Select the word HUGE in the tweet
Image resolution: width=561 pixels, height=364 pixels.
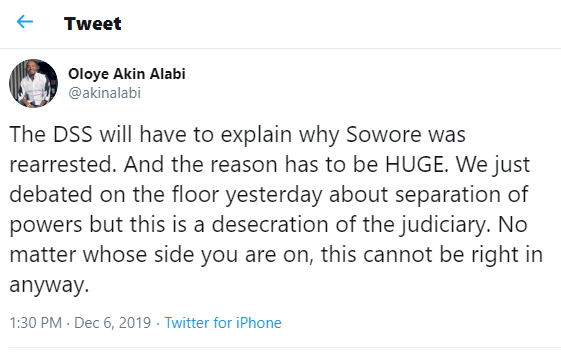pos(416,165)
